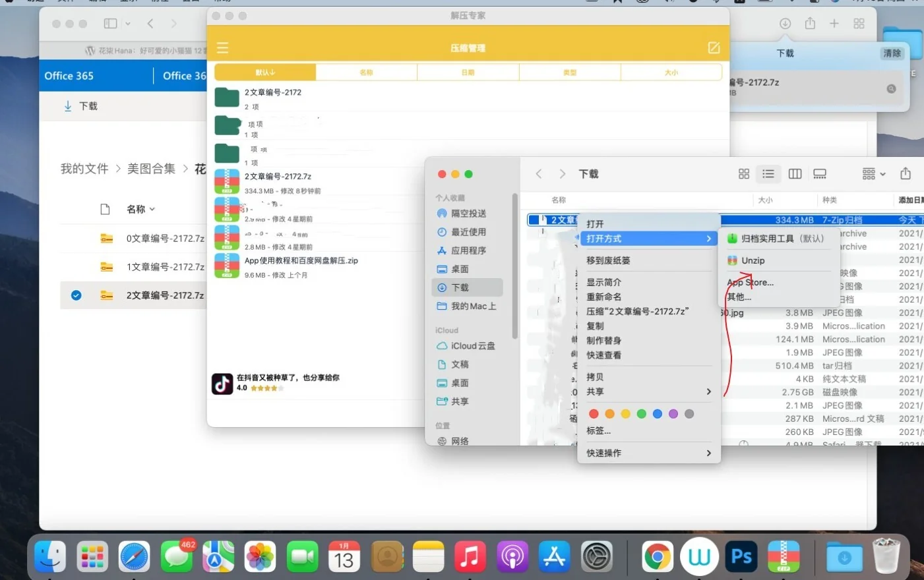Viewport: 924px width, 580px height.
Task: Expand the 快速操作 submenu
Action: (x=649, y=453)
